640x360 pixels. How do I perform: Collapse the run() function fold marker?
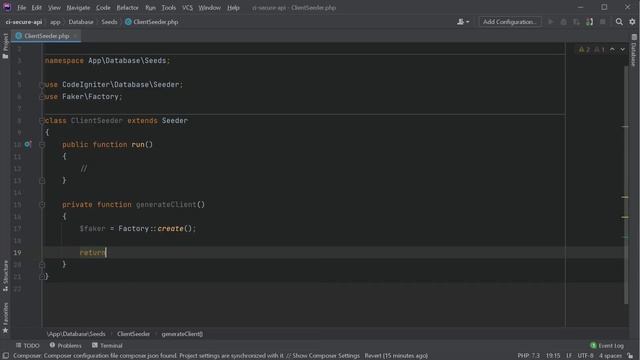pos(42,144)
